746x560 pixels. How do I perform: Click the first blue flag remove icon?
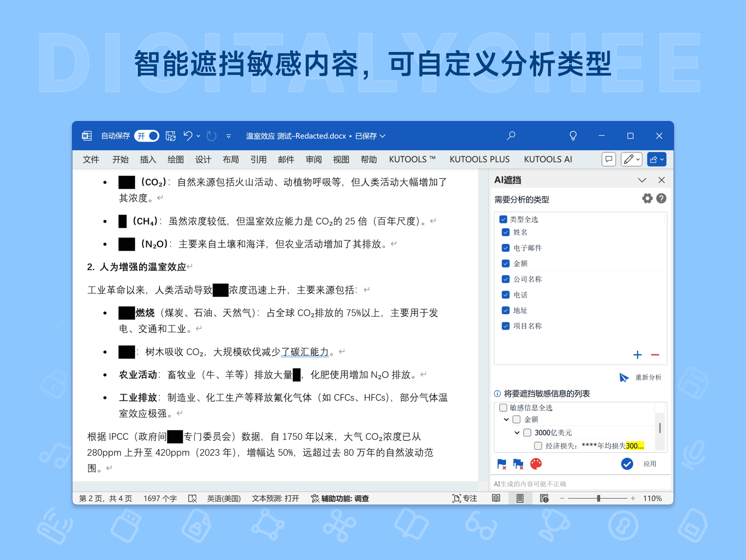pyautogui.click(x=502, y=464)
